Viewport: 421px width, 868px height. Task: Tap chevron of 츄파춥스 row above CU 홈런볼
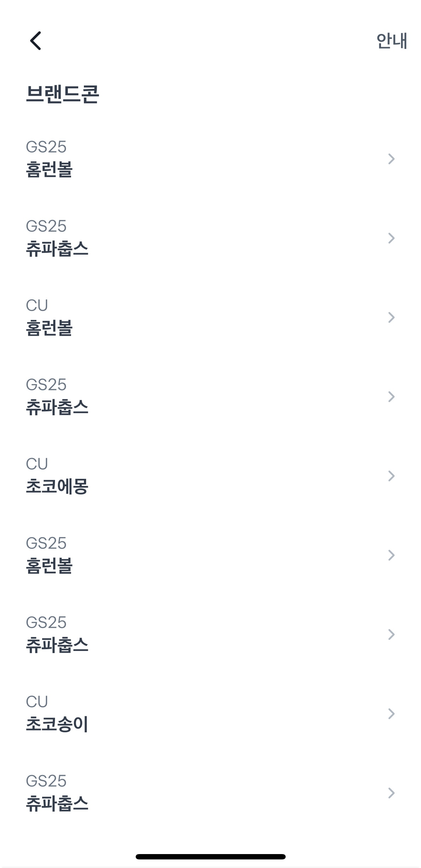(x=391, y=238)
